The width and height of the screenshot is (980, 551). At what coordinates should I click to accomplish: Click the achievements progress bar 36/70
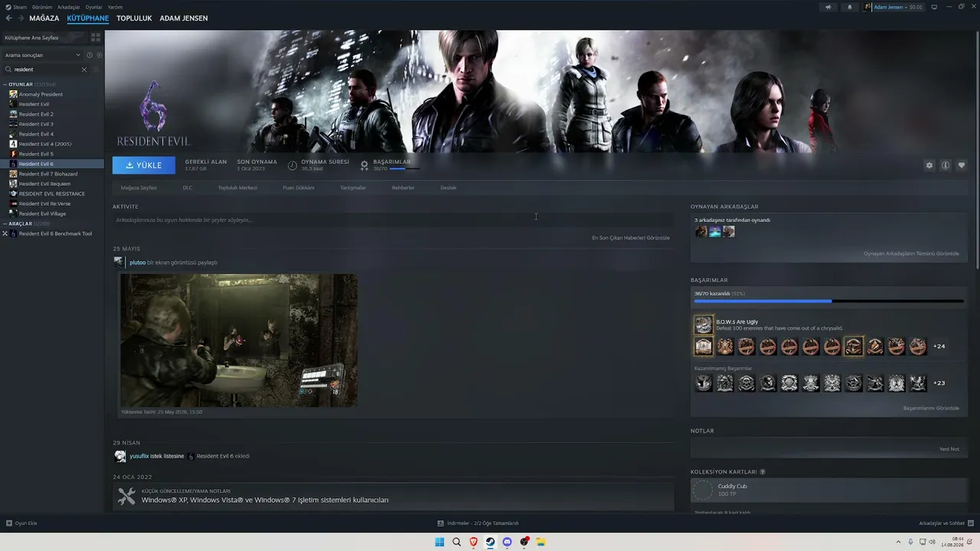tap(829, 302)
